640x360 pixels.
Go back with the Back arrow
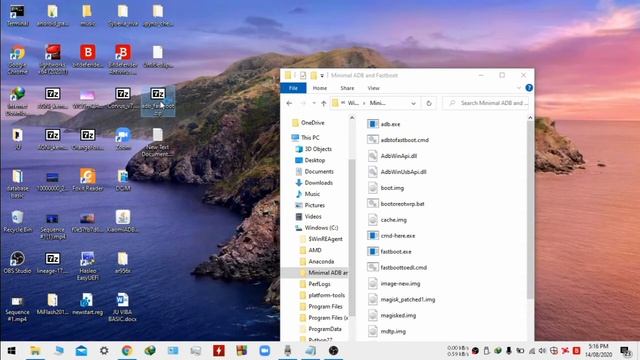click(289, 103)
